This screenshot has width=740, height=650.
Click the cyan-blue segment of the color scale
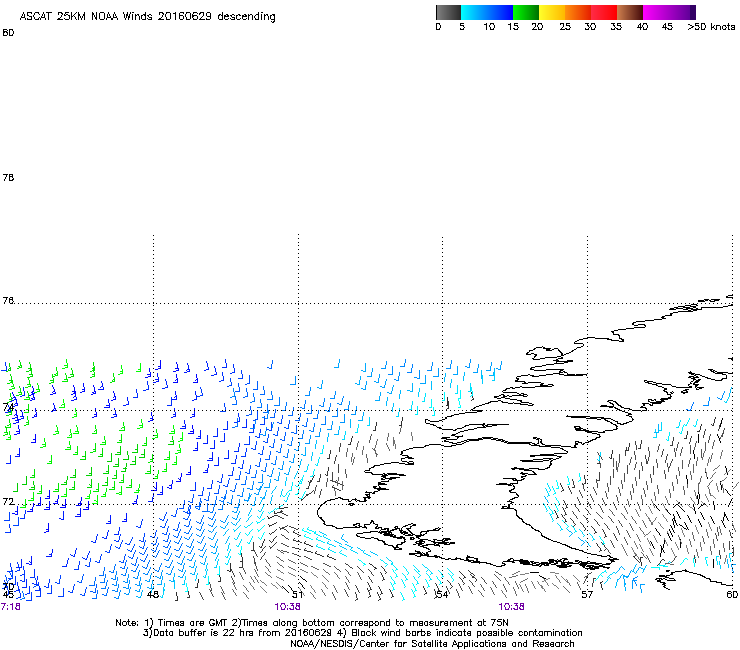pos(487,12)
